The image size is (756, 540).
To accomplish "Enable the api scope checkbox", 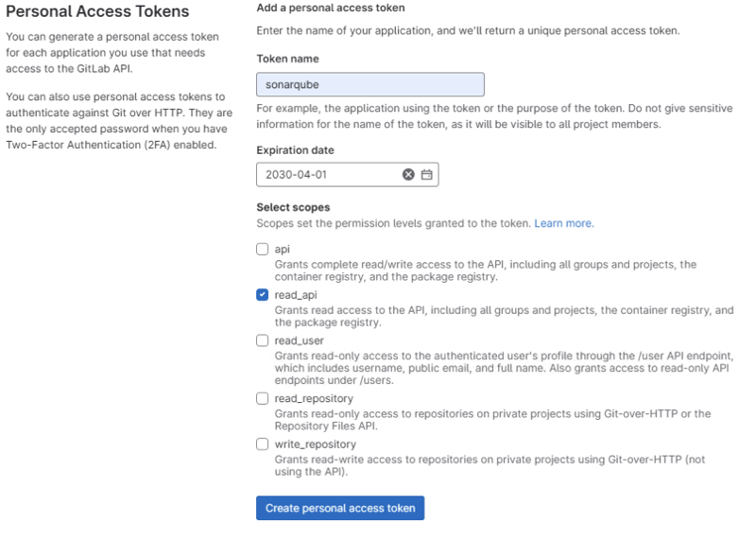I will coord(263,250).
